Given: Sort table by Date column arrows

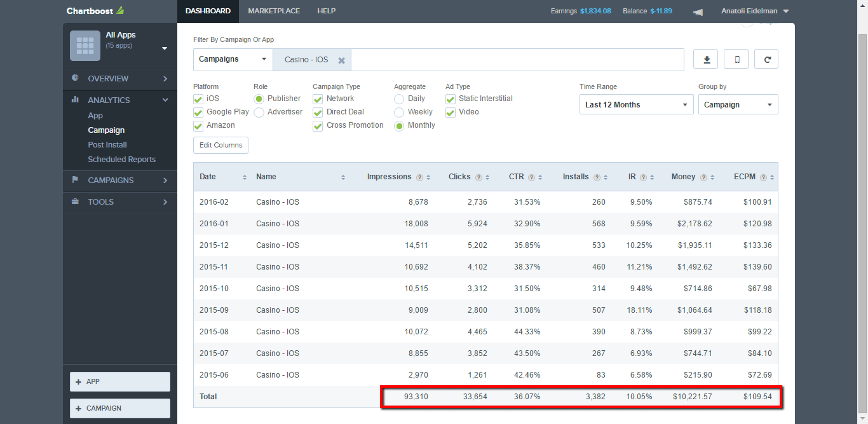Looking at the screenshot, I should (245, 177).
